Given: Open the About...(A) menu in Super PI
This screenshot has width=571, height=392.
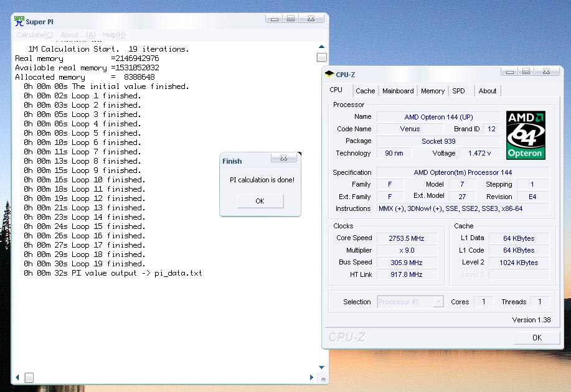Looking at the screenshot, I should pyautogui.click(x=78, y=35).
